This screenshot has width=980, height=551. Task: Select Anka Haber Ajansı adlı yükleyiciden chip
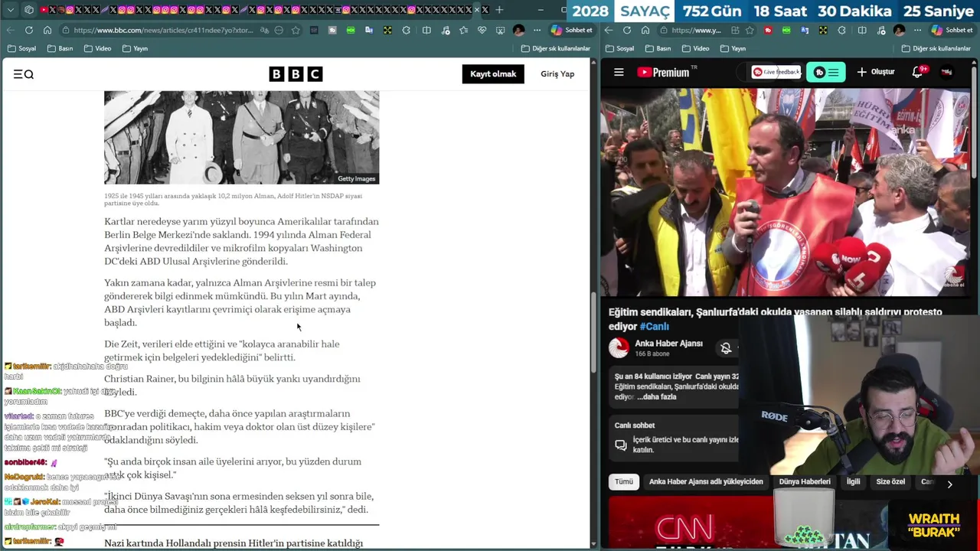(706, 481)
